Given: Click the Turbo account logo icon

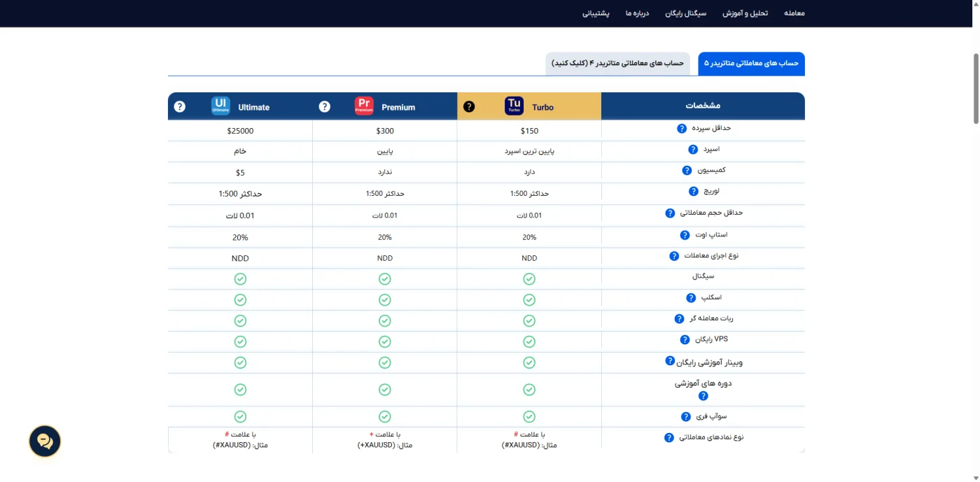Looking at the screenshot, I should pos(514,106).
